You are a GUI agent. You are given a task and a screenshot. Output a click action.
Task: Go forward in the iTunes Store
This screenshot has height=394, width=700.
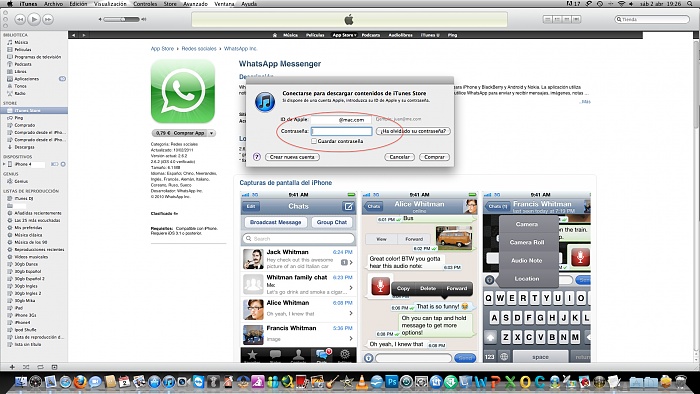pos(83,35)
